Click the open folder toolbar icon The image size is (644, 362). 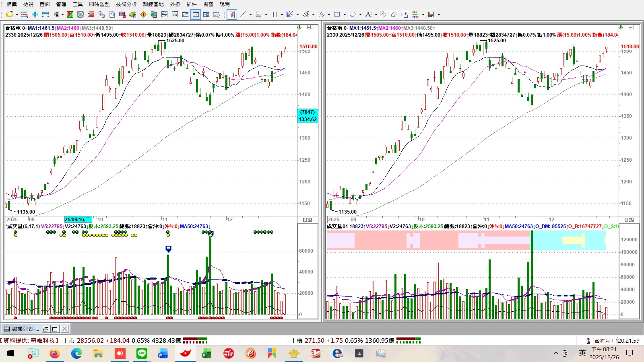(x=9, y=14)
